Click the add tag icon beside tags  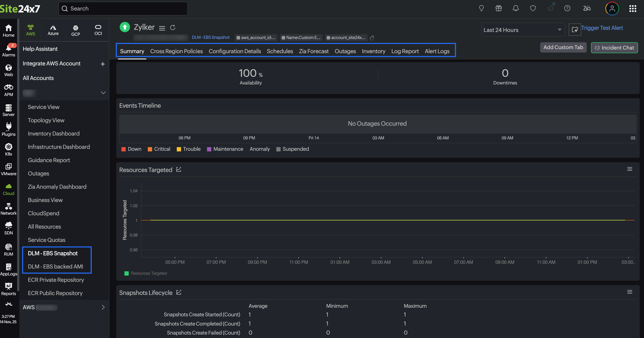pos(372,38)
